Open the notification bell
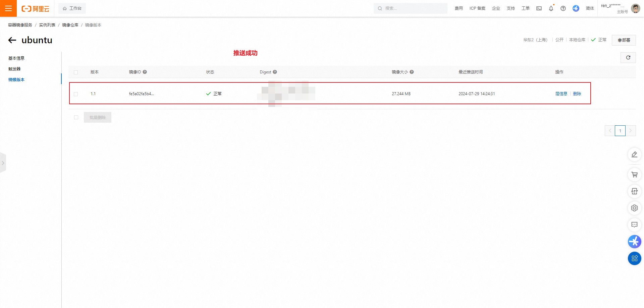The height and width of the screenshot is (308, 644). (551, 8)
